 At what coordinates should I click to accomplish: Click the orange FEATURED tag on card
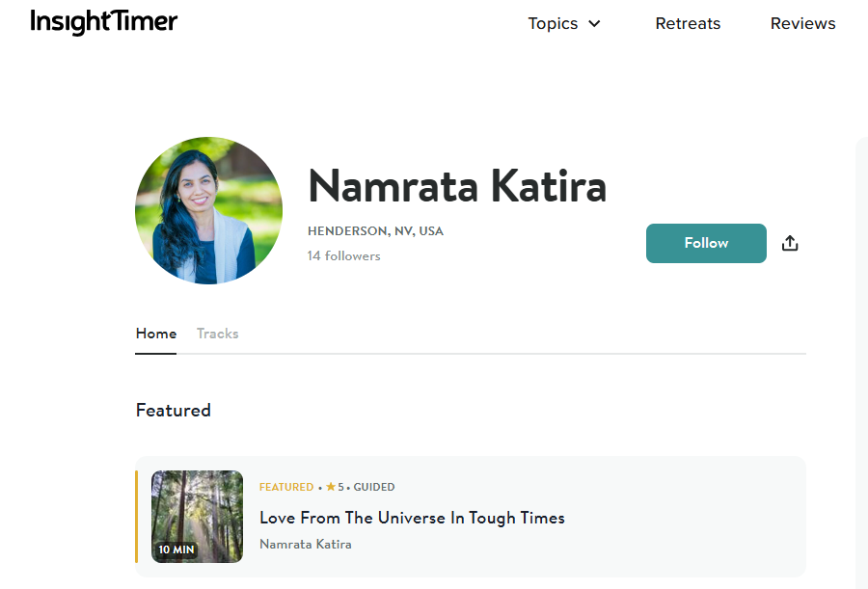click(x=286, y=487)
